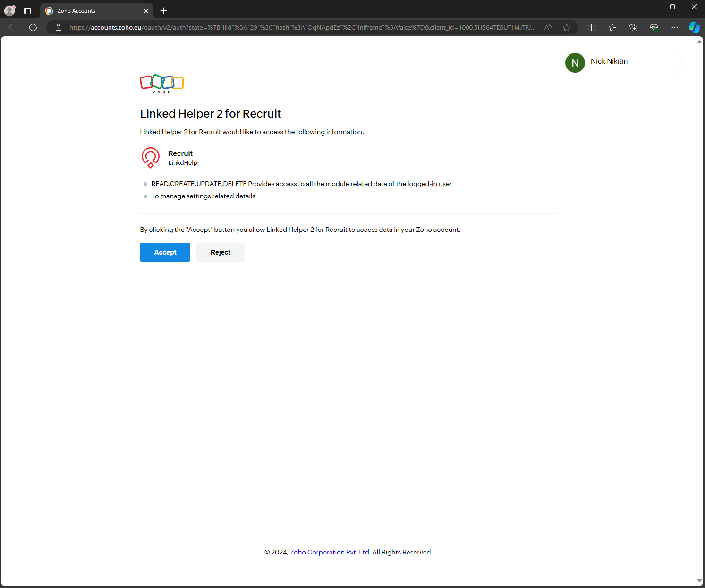Click the 'LinkdHelpr' text under Recruit

tap(184, 162)
